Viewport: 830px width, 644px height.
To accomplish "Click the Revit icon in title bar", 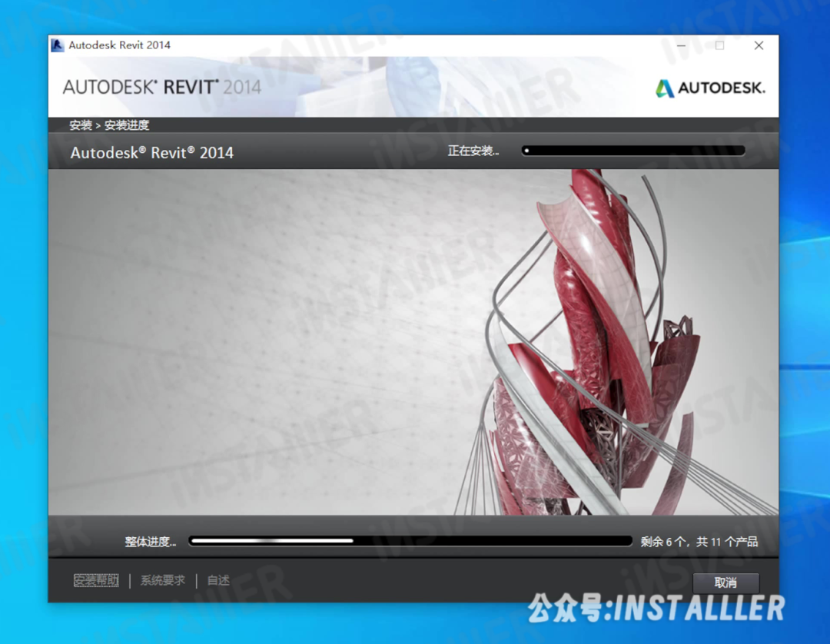I will click(57, 45).
